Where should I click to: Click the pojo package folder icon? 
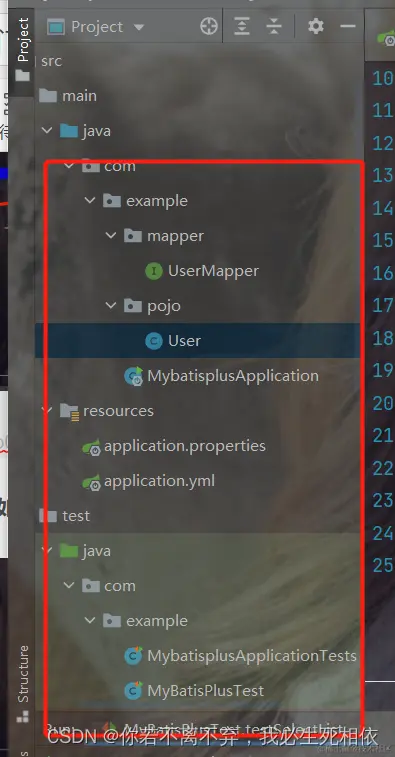pyautogui.click(x=132, y=306)
